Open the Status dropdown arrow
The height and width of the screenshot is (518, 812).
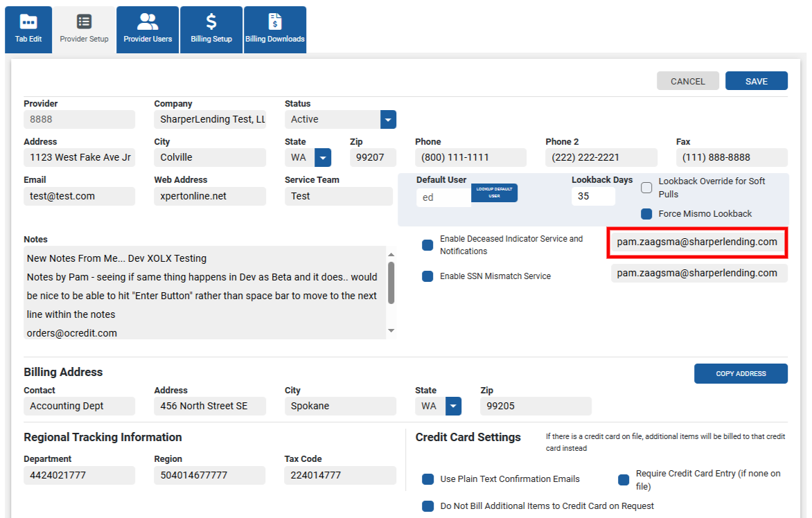tap(388, 120)
